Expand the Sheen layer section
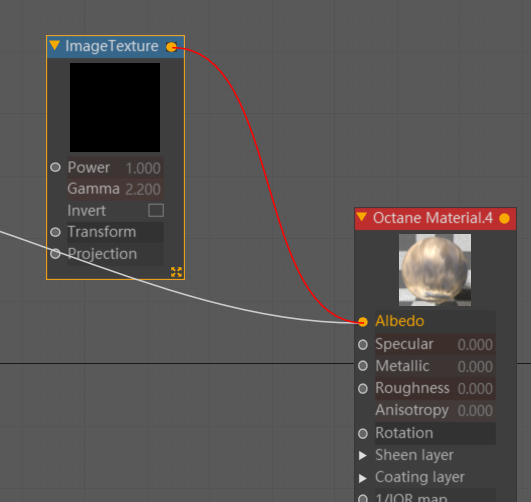 [x=363, y=455]
